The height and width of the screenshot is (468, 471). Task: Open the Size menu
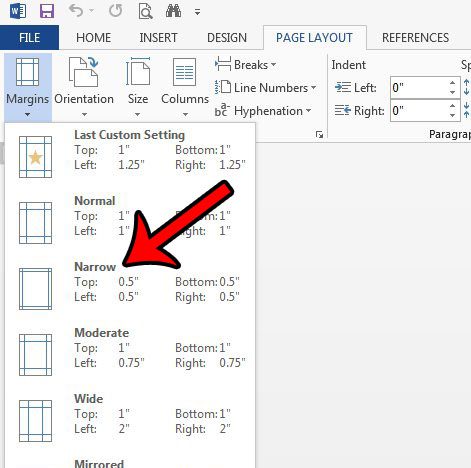(x=138, y=87)
